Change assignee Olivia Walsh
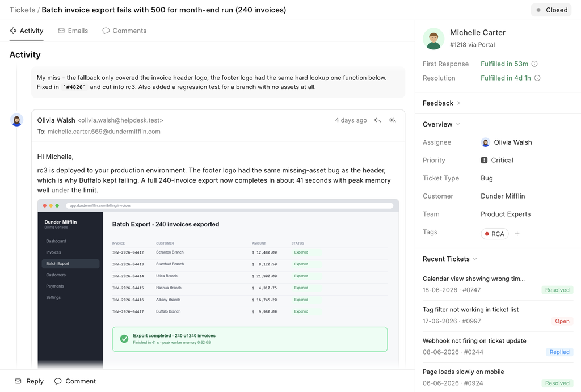Viewport: 581px width, 392px height. click(506, 142)
